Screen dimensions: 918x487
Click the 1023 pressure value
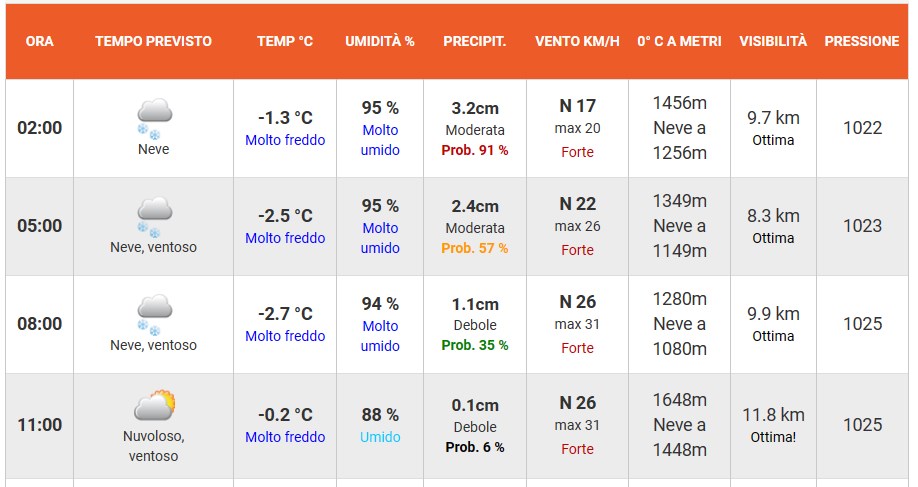point(862,226)
